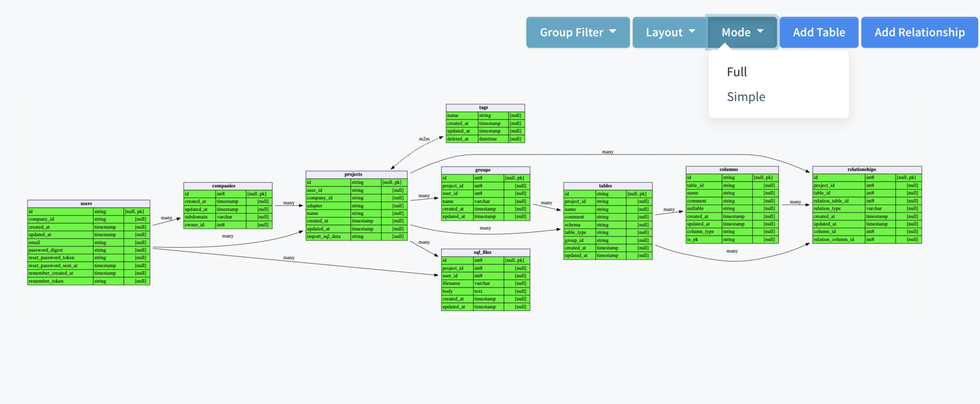Expand the Layout dropdown
This screenshot has height=404, width=980.
(670, 32)
